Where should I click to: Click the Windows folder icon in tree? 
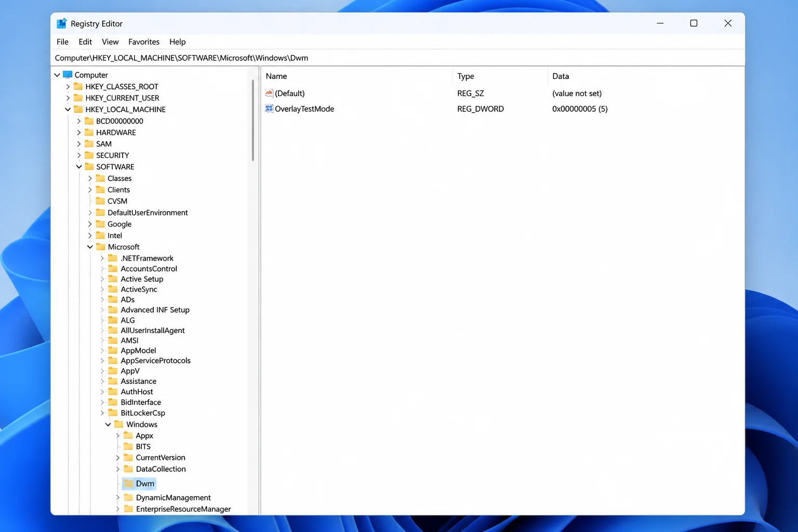(119, 424)
